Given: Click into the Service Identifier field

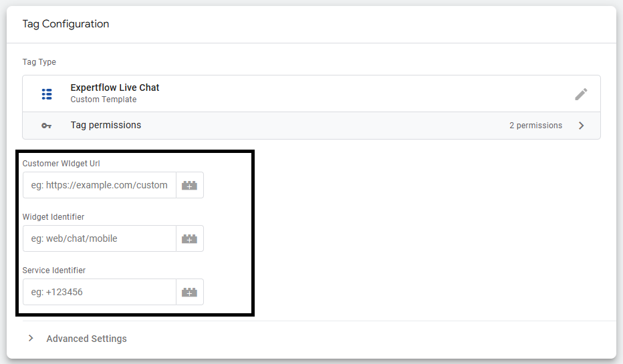Looking at the screenshot, I should (100, 292).
